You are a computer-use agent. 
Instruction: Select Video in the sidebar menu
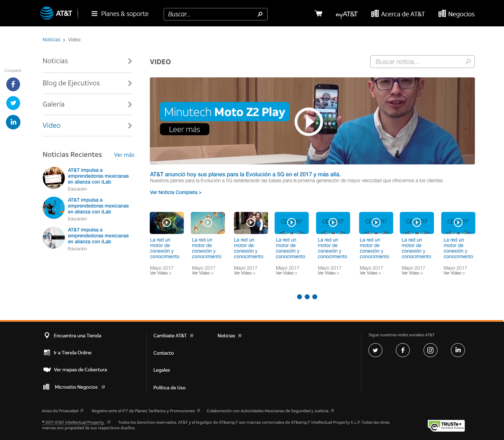click(x=51, y=126)
